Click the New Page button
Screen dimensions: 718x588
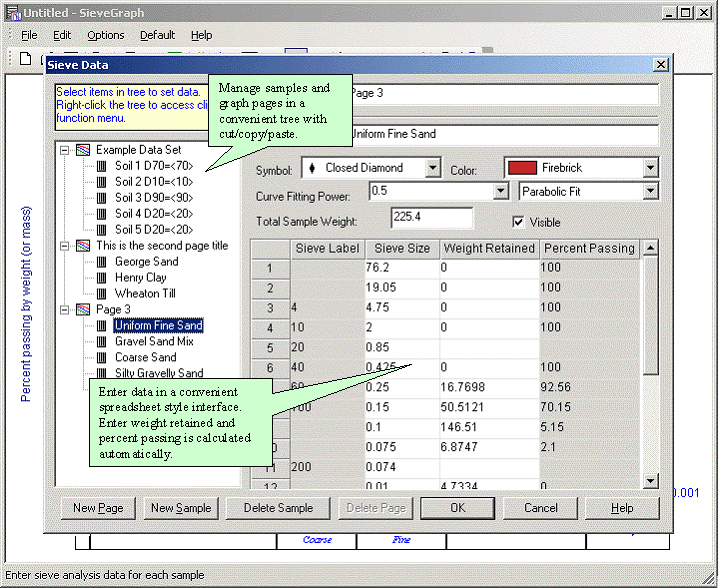coord(98,508)
